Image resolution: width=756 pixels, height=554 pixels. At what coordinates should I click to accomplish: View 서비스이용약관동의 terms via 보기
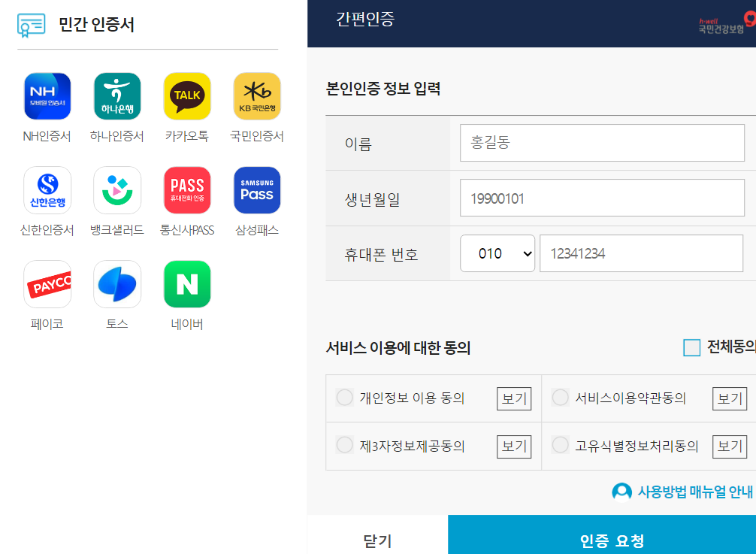(730, 398)
